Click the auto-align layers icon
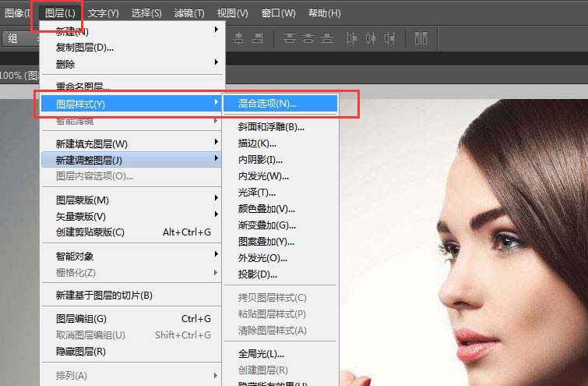The width and height of the screenshot is (588, 386). click(421, 38)
